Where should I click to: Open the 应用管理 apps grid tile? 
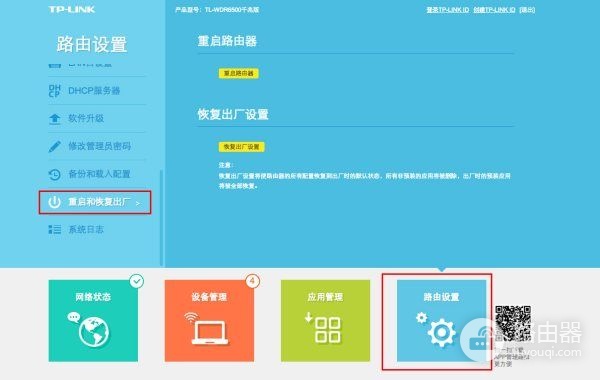click(325, 321)
